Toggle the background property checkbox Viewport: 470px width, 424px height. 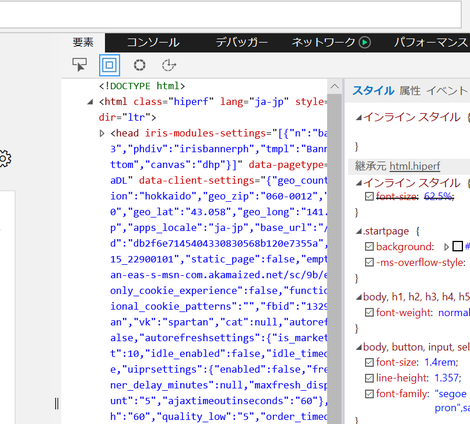click(369, 247)
